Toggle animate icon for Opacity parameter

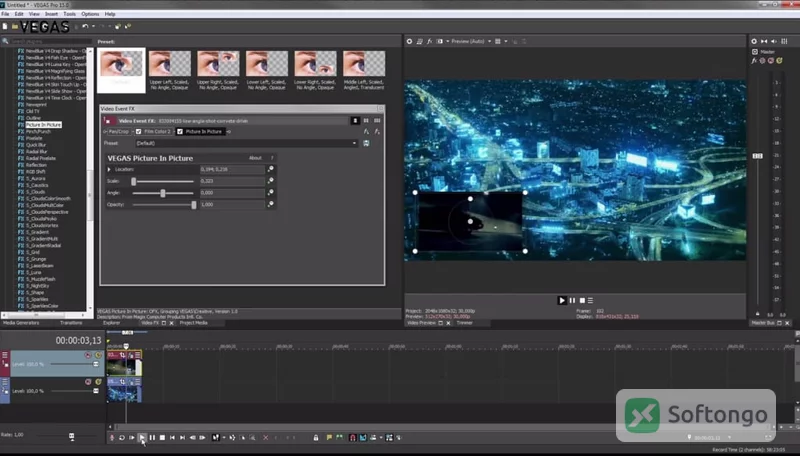pos(270,205)
